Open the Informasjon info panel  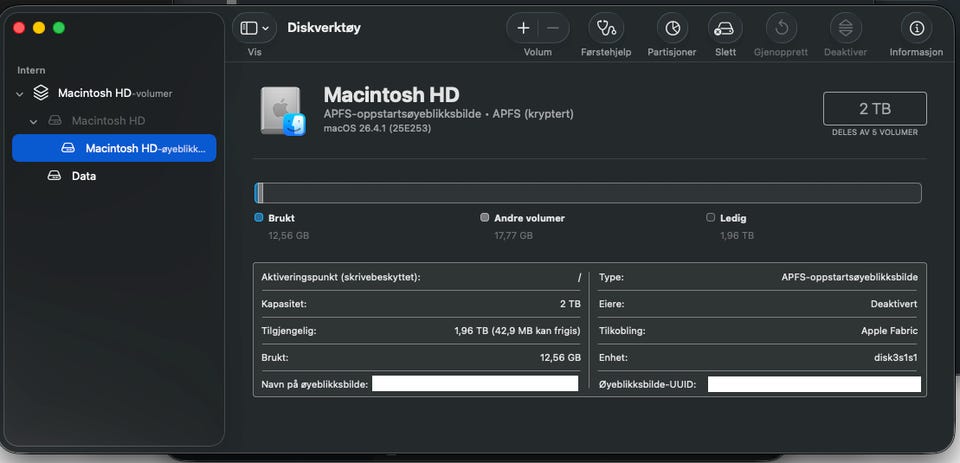click(916, 28)
